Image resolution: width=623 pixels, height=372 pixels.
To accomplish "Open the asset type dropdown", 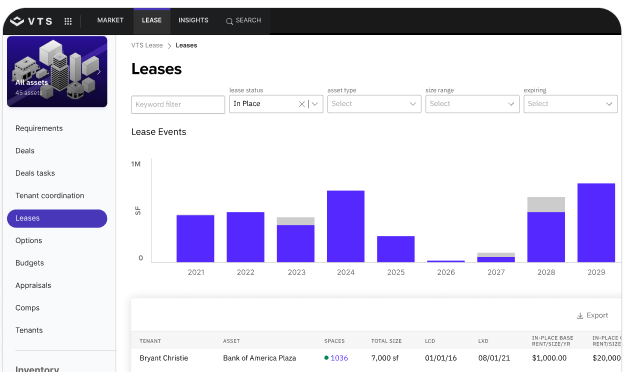I will tap(374, 104).
